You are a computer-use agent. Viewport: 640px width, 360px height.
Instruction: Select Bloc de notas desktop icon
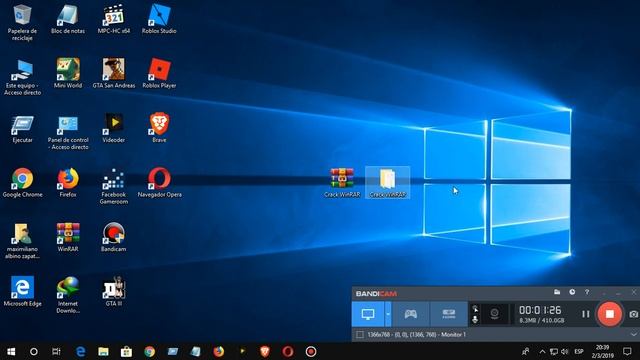[68, 19]
